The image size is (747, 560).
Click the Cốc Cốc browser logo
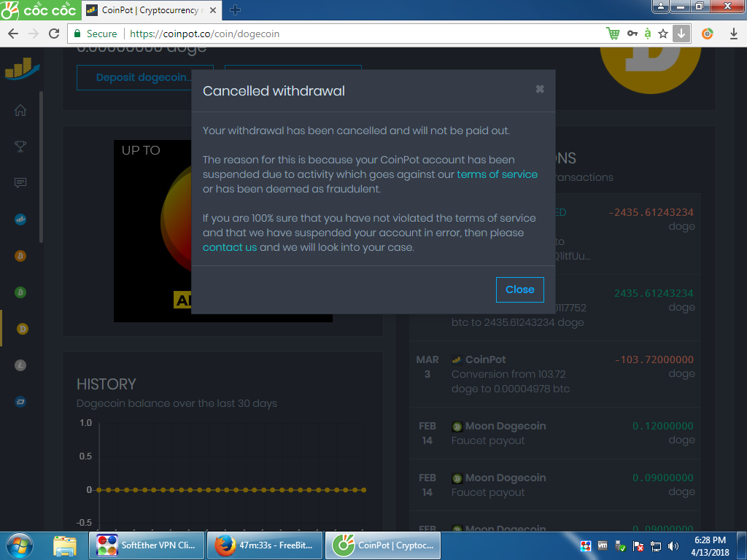[39, 10]
